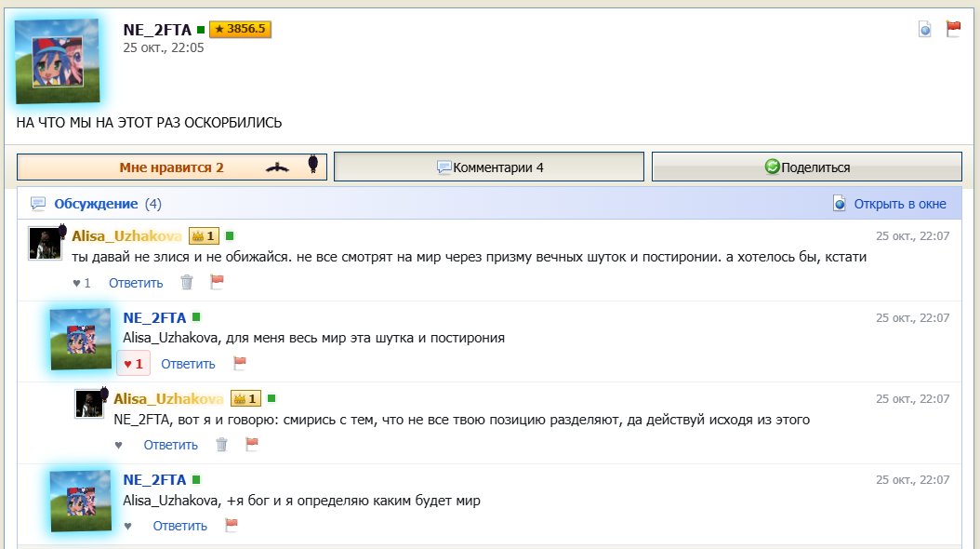
Task: Click crown badge on the first Alisa_Uzhakova comment
Action: 204,235
